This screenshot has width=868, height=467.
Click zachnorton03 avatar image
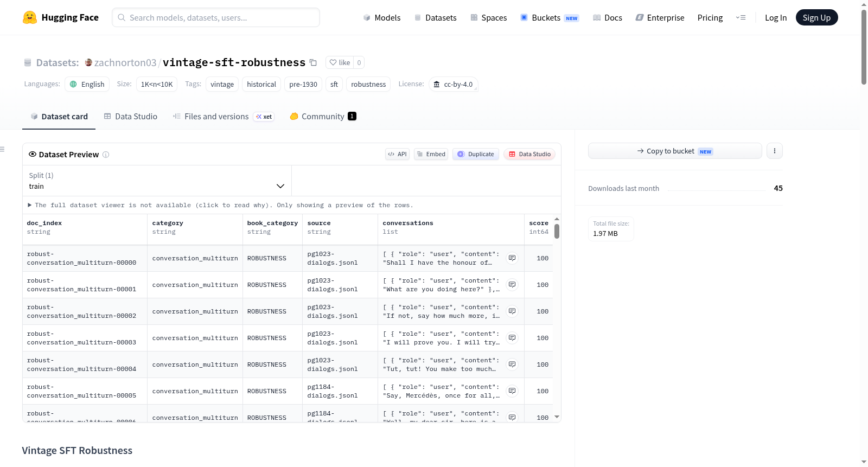pyautogui.click(x=88, y=62)
